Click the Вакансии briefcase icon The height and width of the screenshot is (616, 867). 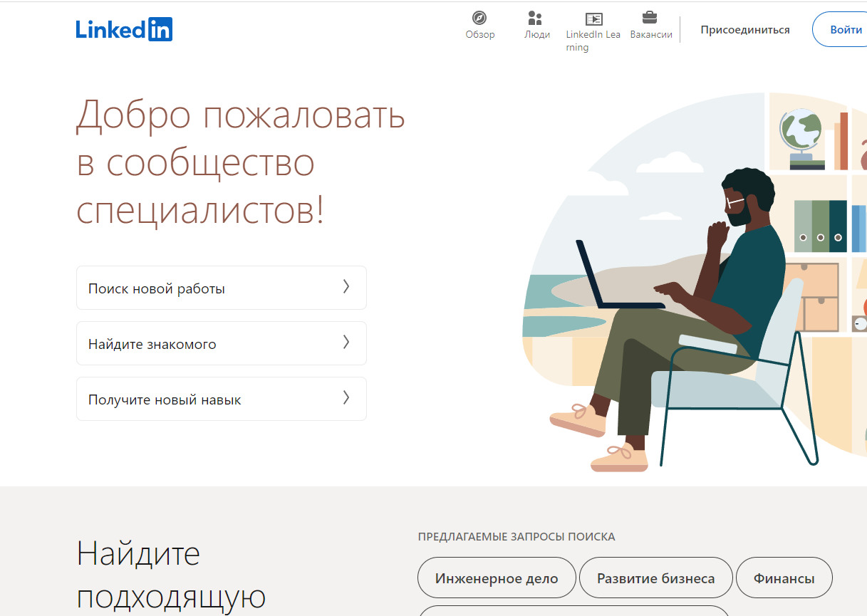tap(650, 18)
